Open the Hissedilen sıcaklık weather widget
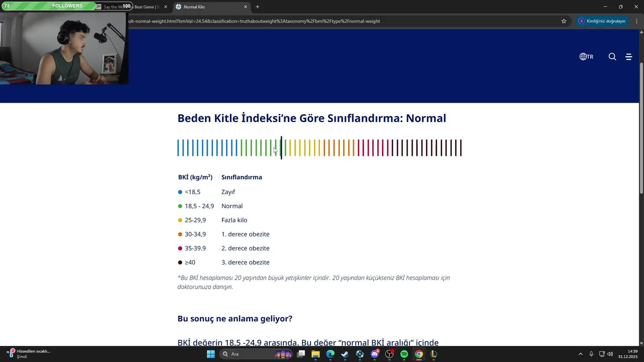Screen dimensions: 644x362 pyautogui.click(x=28, y=354)
